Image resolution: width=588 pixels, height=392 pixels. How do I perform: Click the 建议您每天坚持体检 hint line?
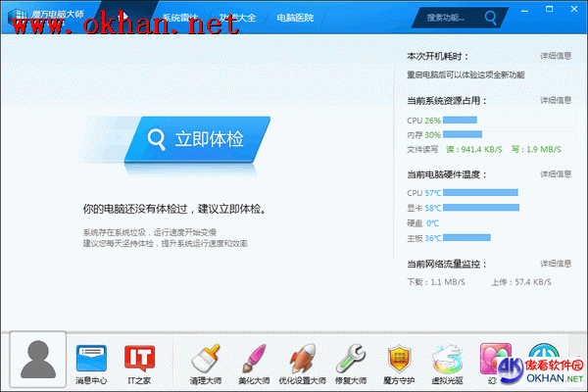tap(165, 243)
